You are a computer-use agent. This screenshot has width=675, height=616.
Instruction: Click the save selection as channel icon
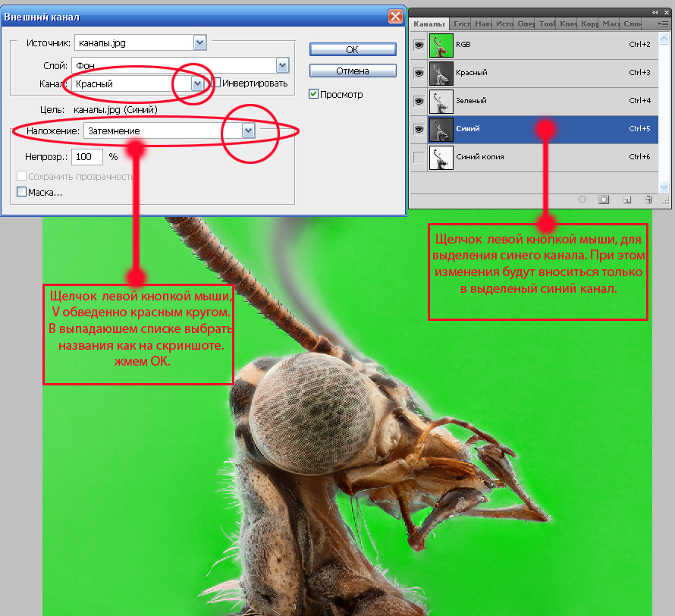click(x=604, y=200)
